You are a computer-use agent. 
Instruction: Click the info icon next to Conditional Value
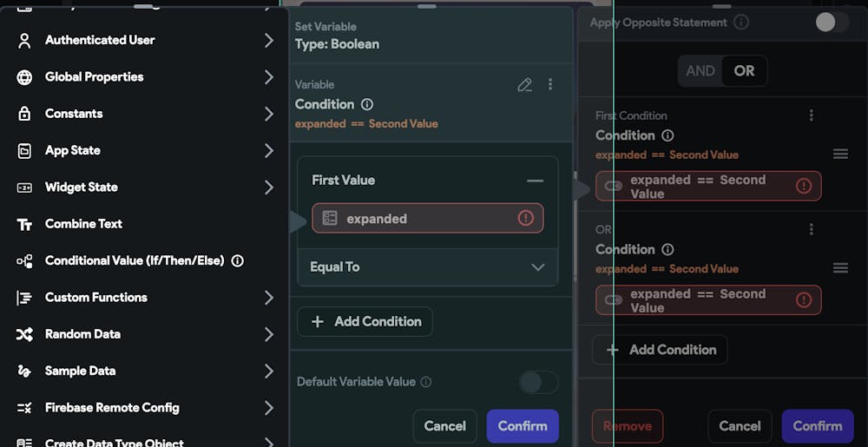[x=238, y=260]
